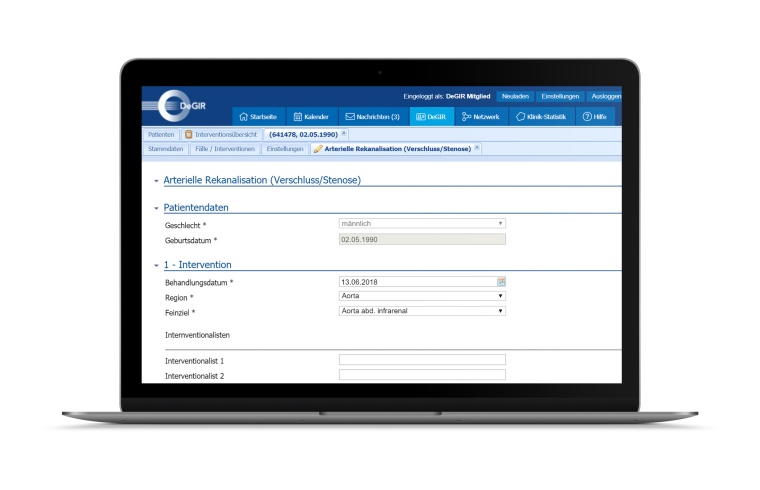Click the Ausloggen link
The image size is (760, 490).
(x=605, y=96)
